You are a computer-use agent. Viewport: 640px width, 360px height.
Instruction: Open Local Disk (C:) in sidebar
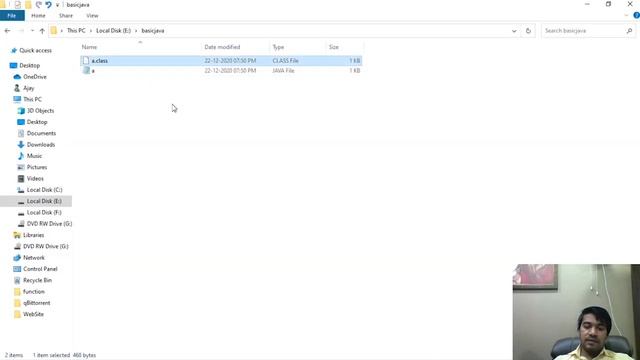(x=44, y=190)
